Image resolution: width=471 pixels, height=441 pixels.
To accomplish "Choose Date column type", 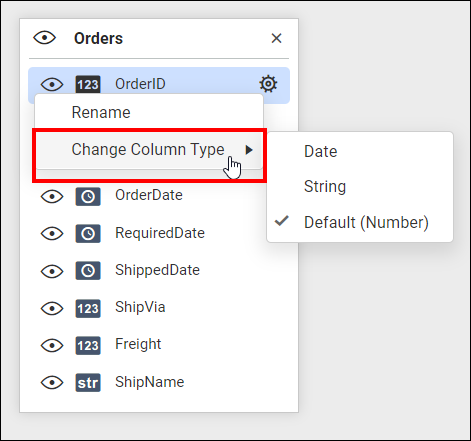I will [x=360, y=151].
